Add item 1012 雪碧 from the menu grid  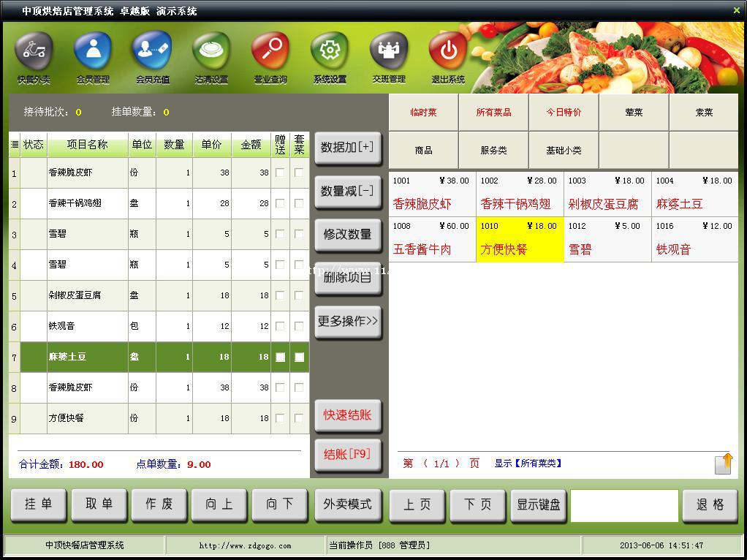607,239
